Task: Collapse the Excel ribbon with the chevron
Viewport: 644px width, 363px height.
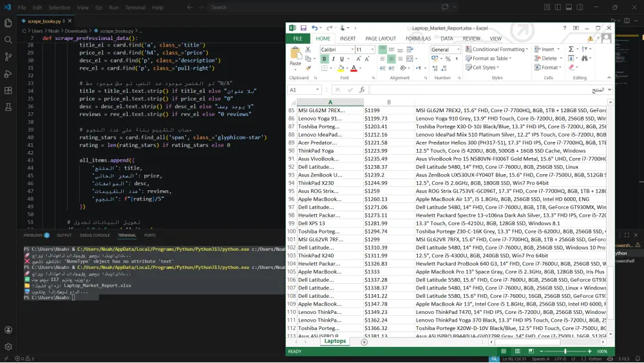Action: (x=609, y=78)
